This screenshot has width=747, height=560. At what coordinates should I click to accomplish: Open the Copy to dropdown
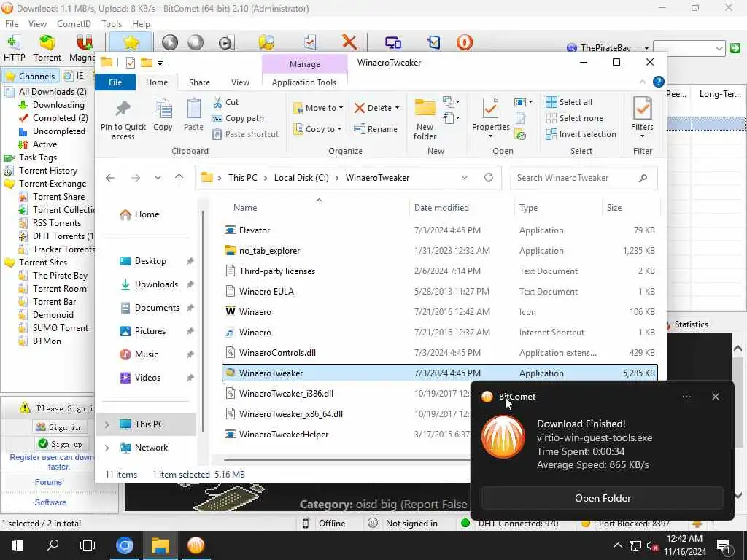tap(318, 129)
